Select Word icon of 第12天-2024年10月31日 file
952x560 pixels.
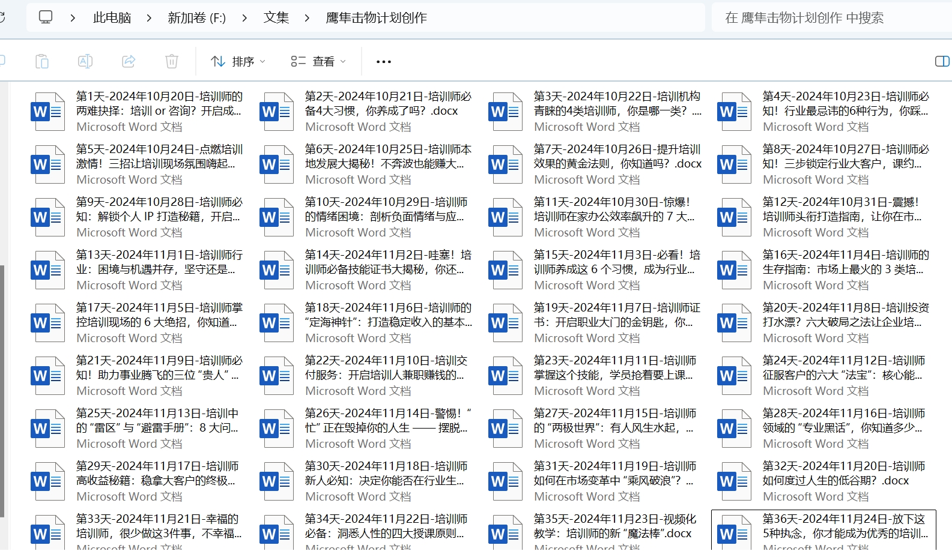click(734, 217)
